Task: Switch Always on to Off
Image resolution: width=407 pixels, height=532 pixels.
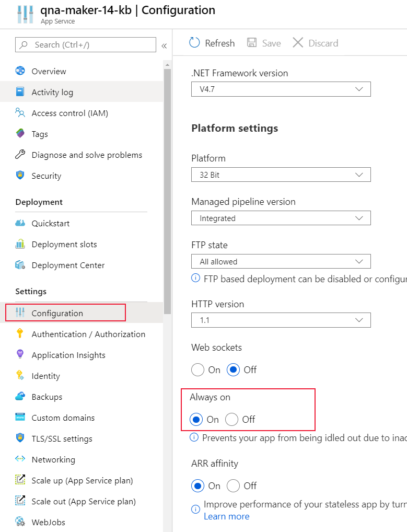Action: [231, 420]
